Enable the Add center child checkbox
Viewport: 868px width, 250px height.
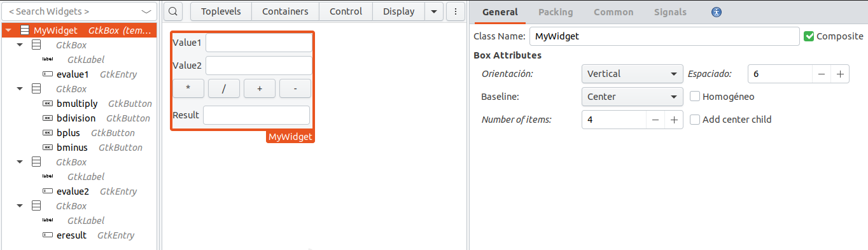click(695, 120)
